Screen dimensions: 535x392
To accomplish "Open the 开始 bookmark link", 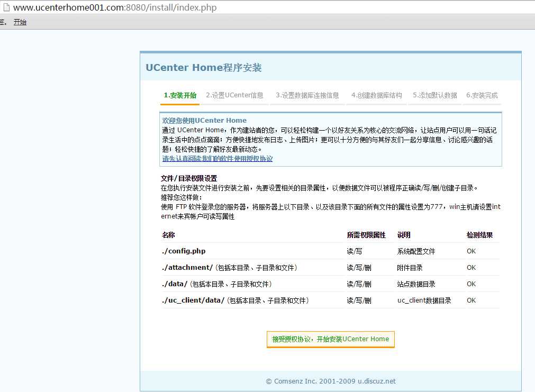I will pos(20,22).
